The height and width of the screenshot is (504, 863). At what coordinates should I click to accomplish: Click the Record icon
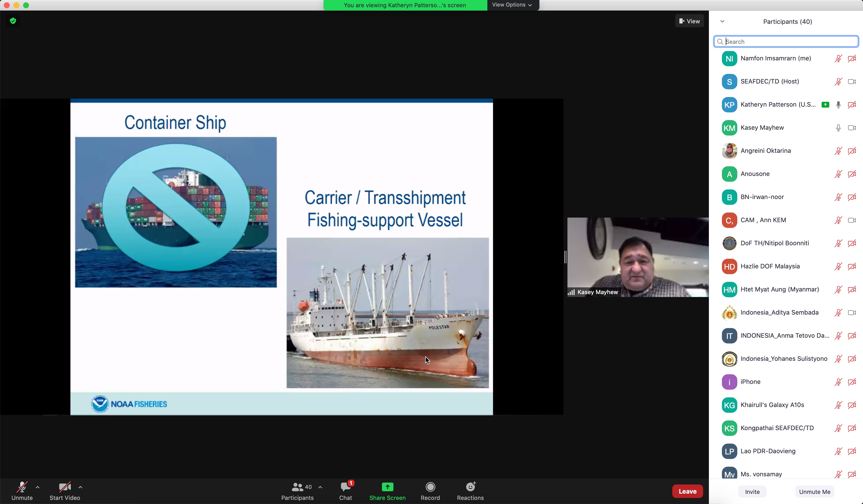430,487
